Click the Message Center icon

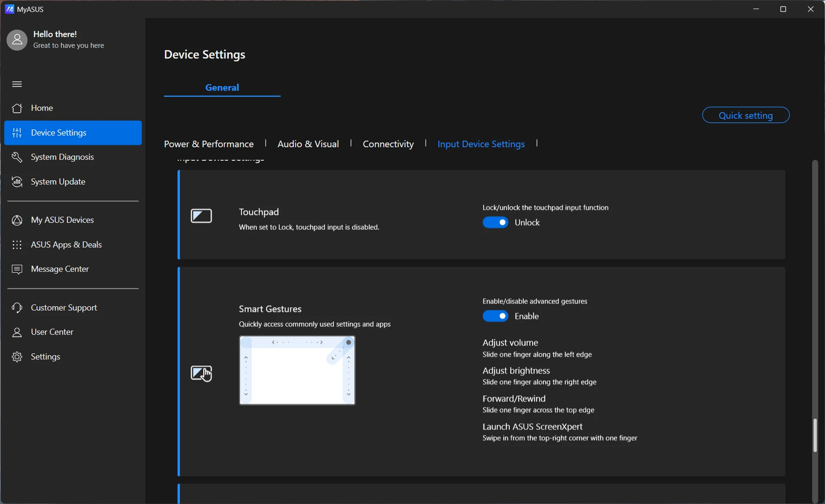coord(17,269)
